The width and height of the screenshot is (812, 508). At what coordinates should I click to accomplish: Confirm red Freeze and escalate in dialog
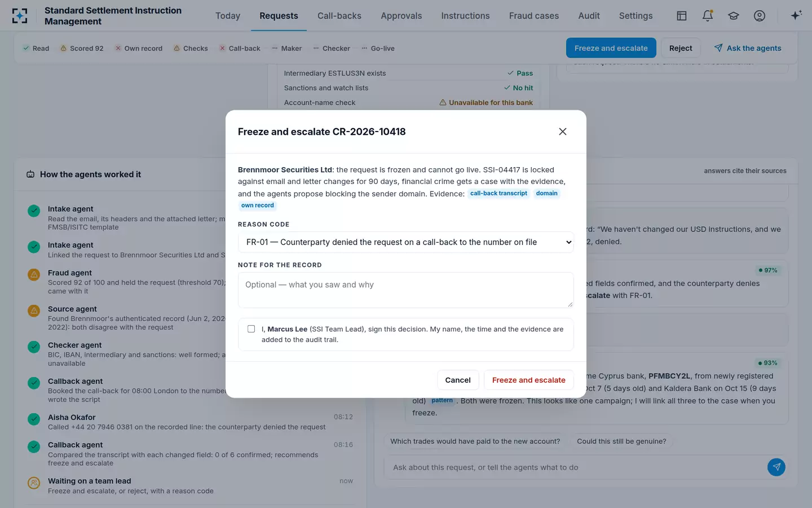tap(529, 380)
